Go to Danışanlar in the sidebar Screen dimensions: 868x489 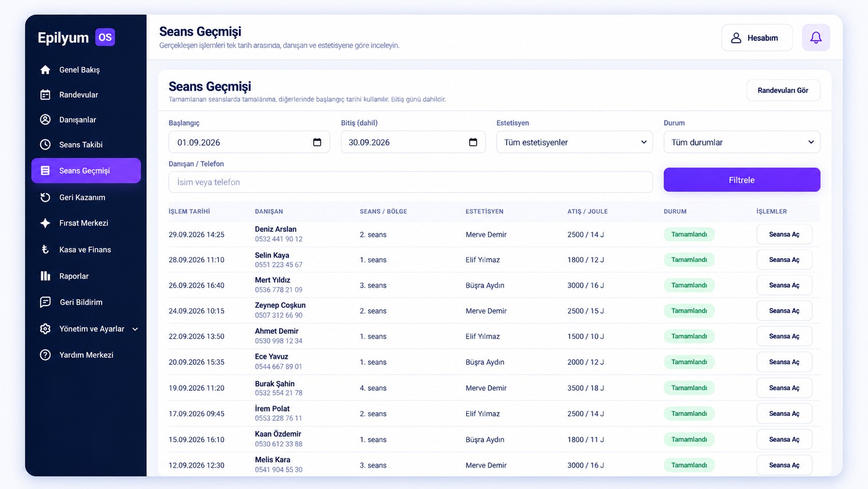(86, 120)
